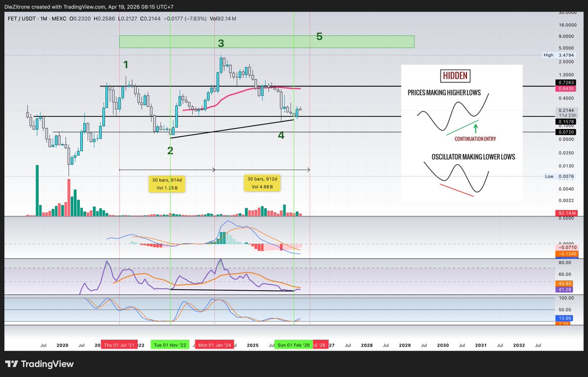Click the Mon 01 Jan '24 date marker
This screenshot has width=588, height=377.
coord(214,345)
